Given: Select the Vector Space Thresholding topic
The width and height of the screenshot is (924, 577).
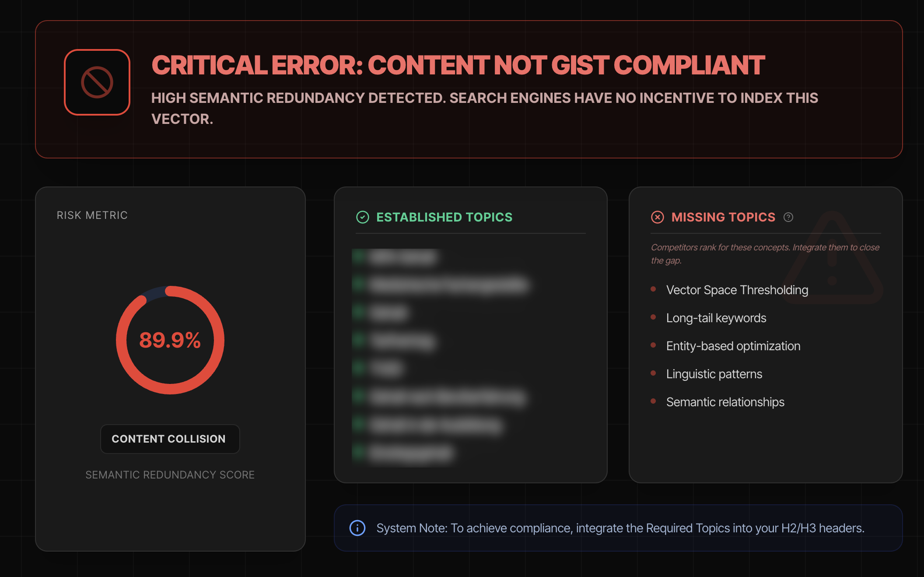Looking at the screenshot, I should click(x=737, y=289).
